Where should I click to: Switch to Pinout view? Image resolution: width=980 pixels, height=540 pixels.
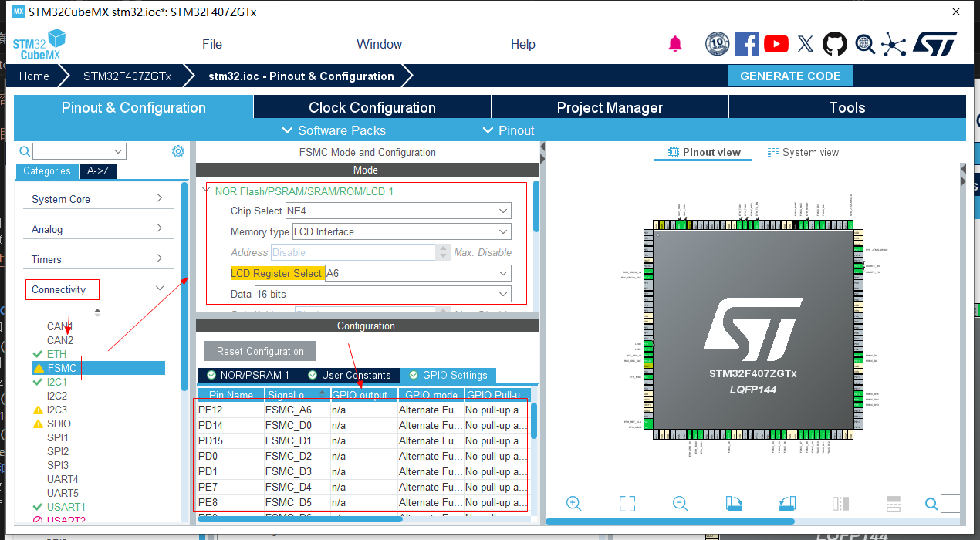(x=704, y=152)
